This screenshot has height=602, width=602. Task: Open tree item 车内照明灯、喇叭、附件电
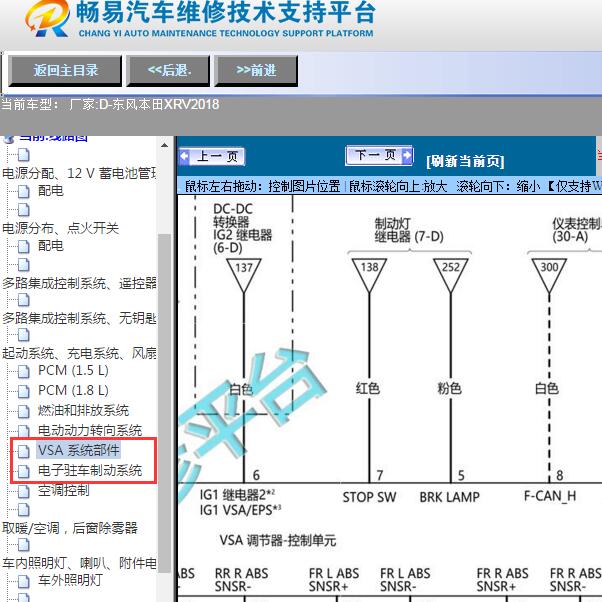coord(79,563)
